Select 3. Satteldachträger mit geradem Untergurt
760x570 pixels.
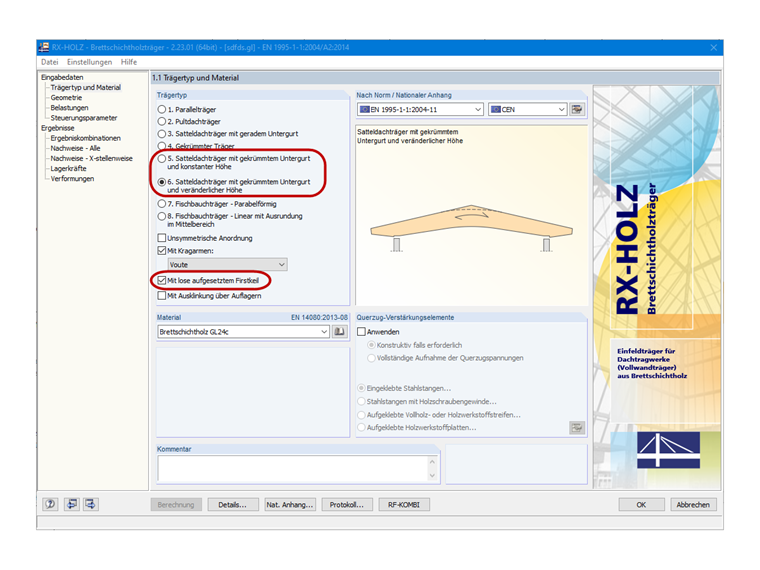click(x=162, y=134)
